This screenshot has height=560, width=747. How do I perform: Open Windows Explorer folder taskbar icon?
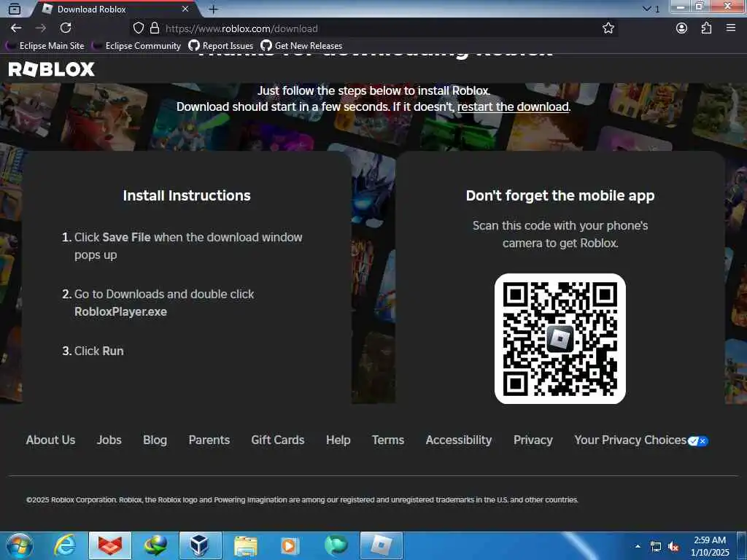(246, 545)
